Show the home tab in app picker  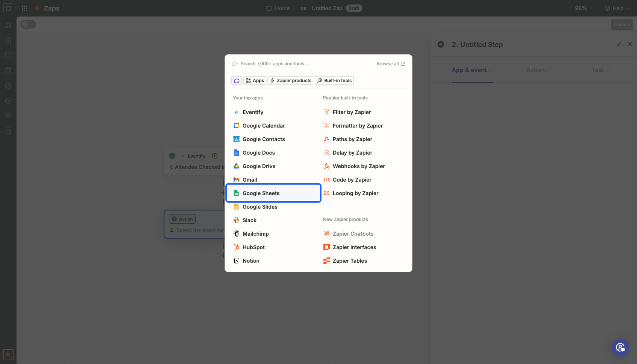(x=237, y=81)
